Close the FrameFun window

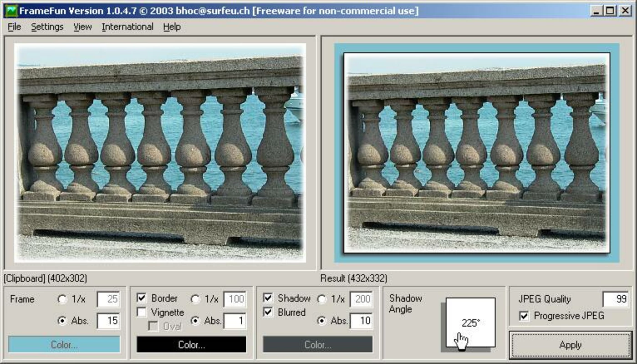(625, 10)
